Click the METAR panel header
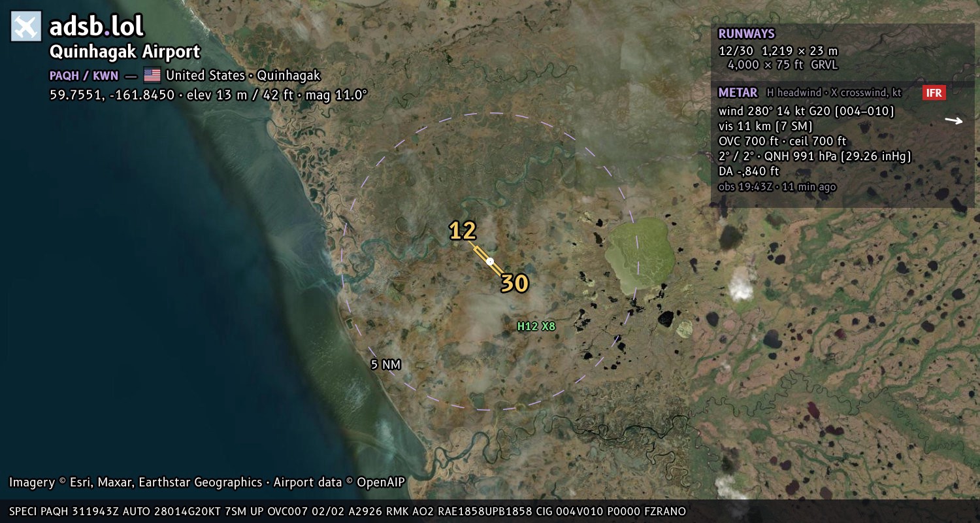This screenshot has width=980, height=523. [738, 93]
